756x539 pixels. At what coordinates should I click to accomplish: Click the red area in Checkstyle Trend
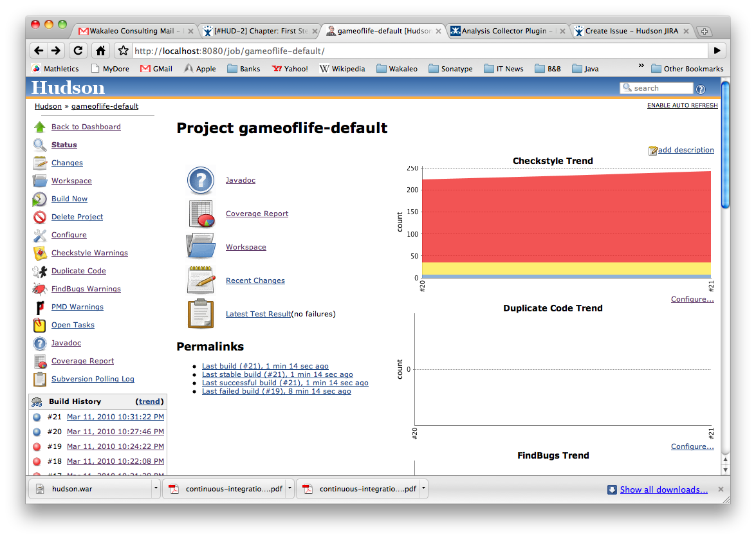point(566,219)
